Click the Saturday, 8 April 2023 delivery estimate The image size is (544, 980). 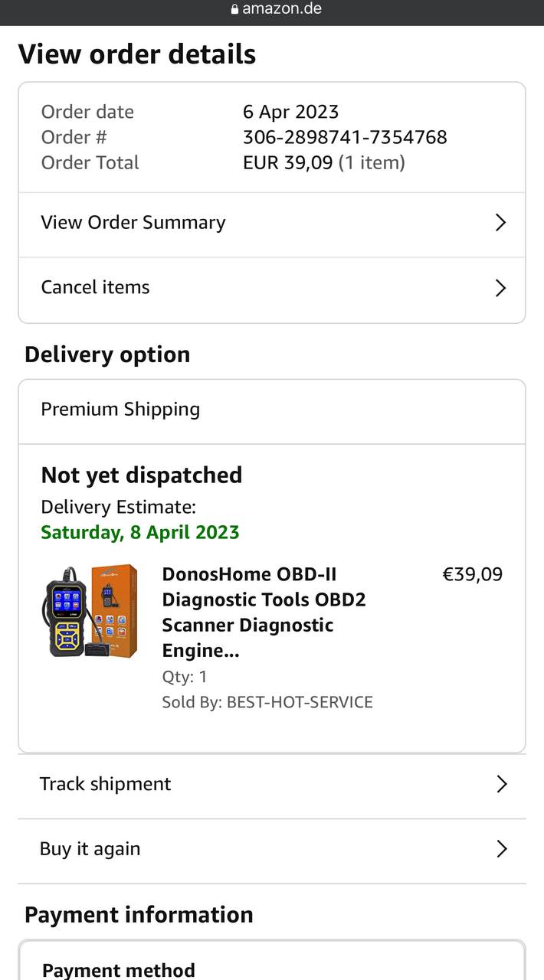coord(140,532)
